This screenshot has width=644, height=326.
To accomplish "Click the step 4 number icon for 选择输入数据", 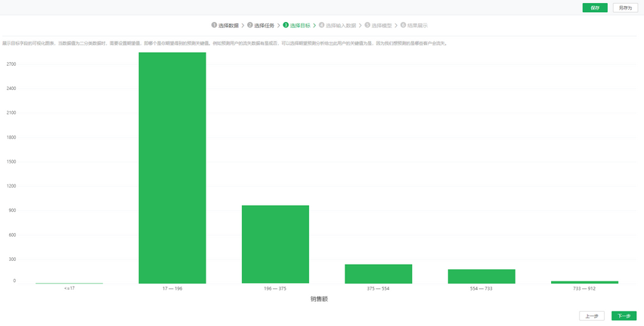I will [x=322, y=25].
